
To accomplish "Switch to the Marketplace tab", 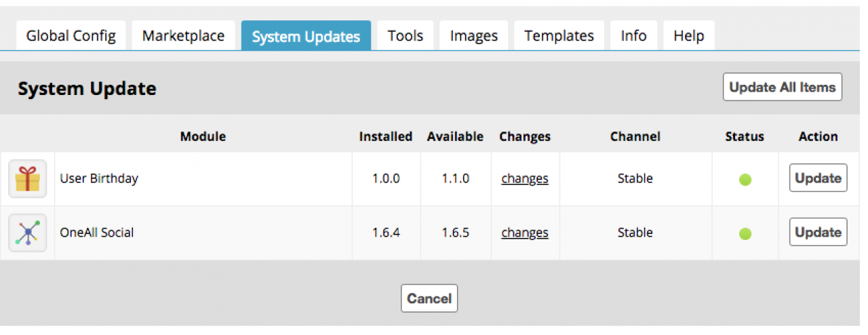I will [x=183, y=36].
